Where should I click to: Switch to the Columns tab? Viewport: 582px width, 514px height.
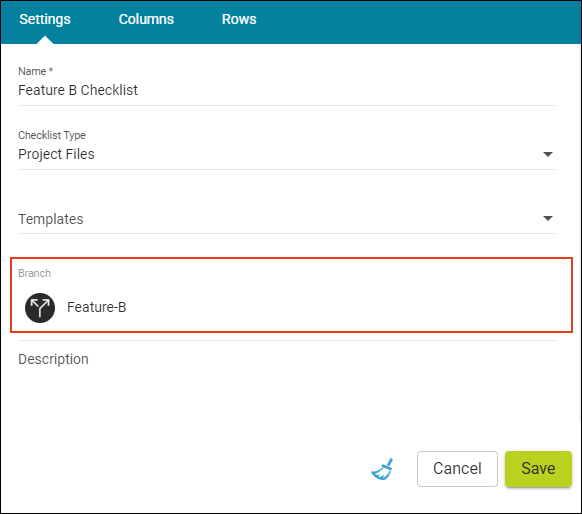[146, 19]
